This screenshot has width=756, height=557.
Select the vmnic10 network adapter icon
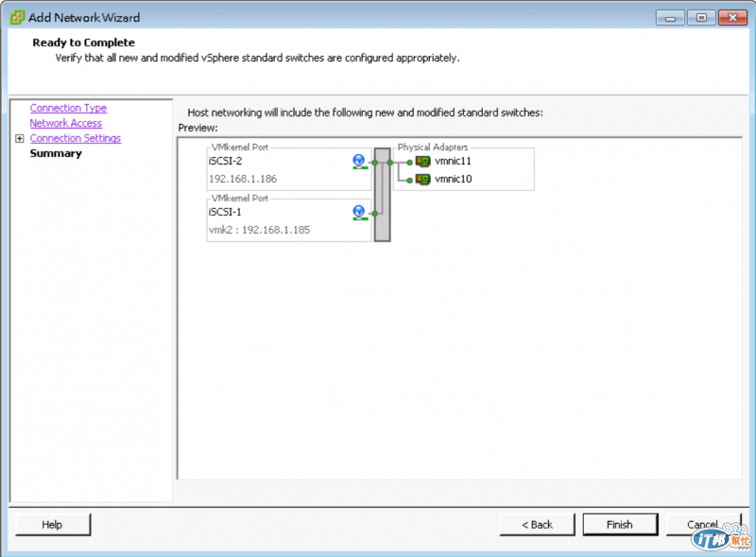point(422,179)
